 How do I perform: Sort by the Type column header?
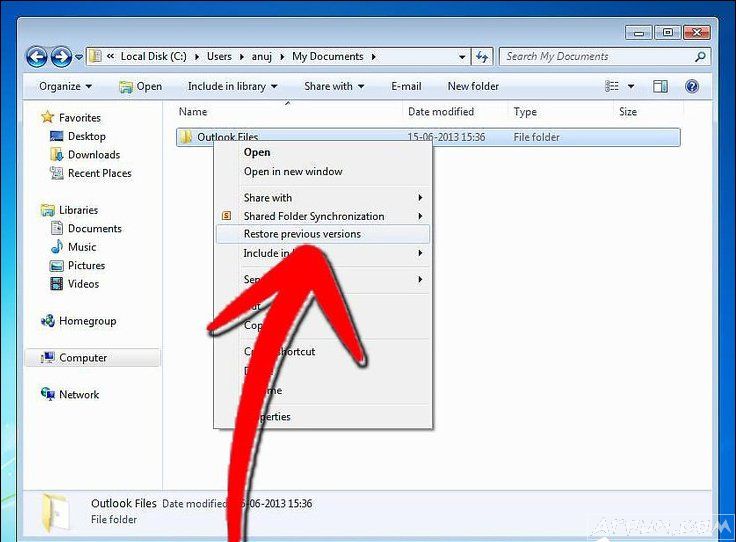point(525,112)
